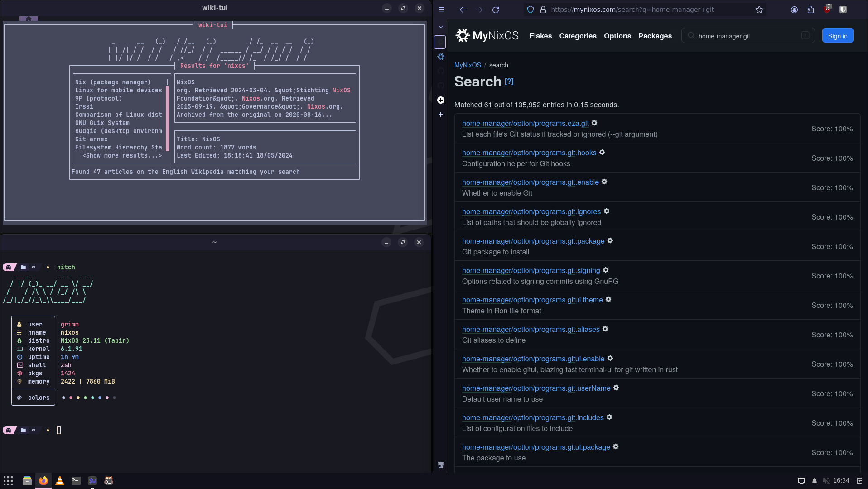This screenshot has height=489, width=868.
Task: Open programs.git.signing option result
Action: pos(531,270)
